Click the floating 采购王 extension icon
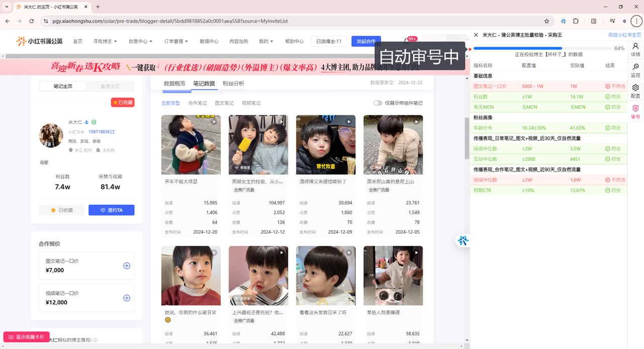Viewport: 644px width, 349px height. coord(462,241)
